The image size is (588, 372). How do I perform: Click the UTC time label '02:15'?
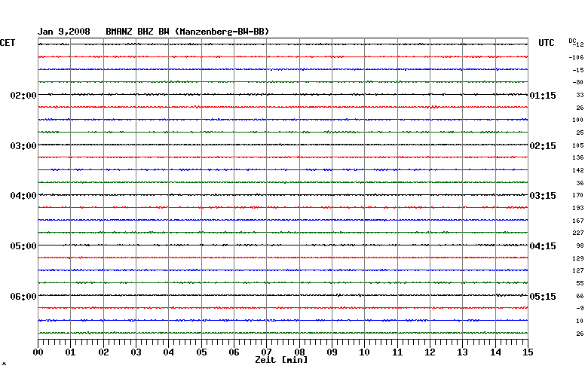tap(543, 146)
